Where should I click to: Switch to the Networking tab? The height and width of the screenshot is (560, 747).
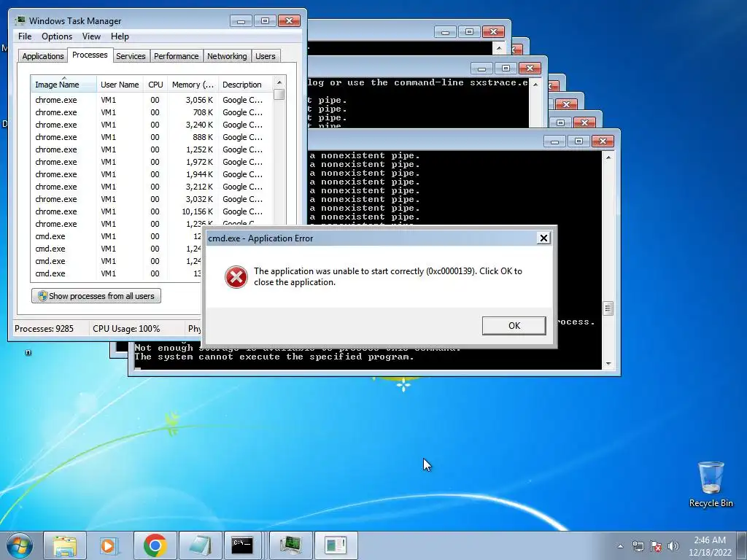coord(227,56)
